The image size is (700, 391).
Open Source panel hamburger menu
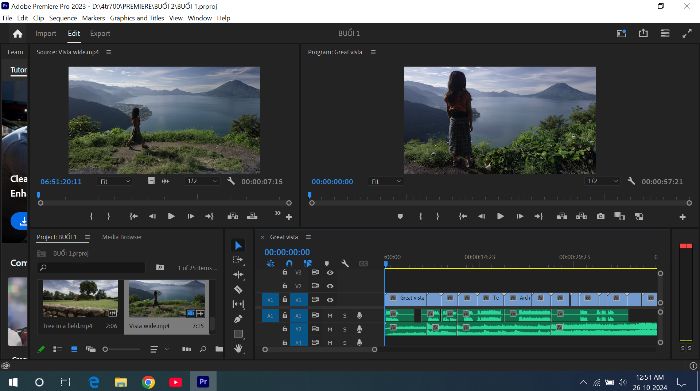(x=108, y=52)
